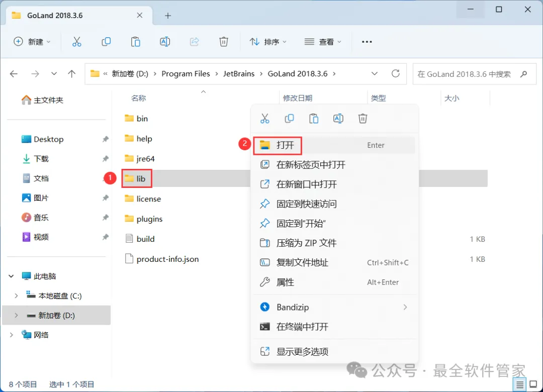
Task: Expand the Bandizip submenu arrow
Action: (x=405, y=307)
